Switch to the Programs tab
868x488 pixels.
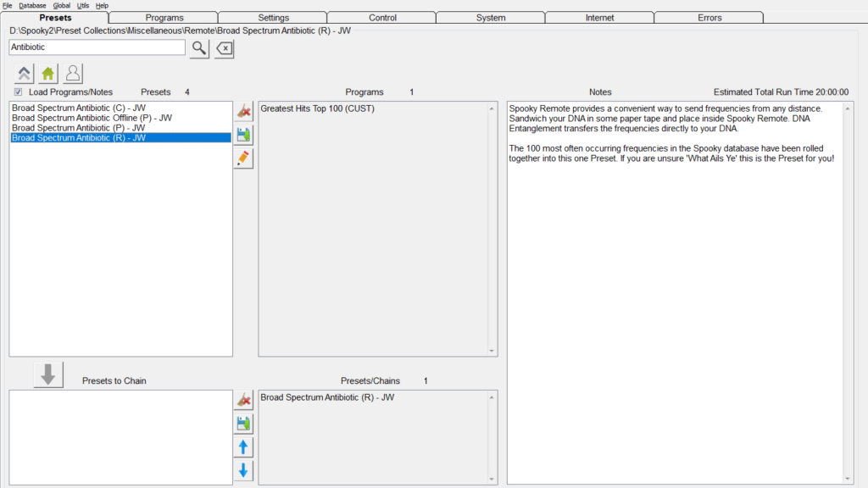pos(164,18)
